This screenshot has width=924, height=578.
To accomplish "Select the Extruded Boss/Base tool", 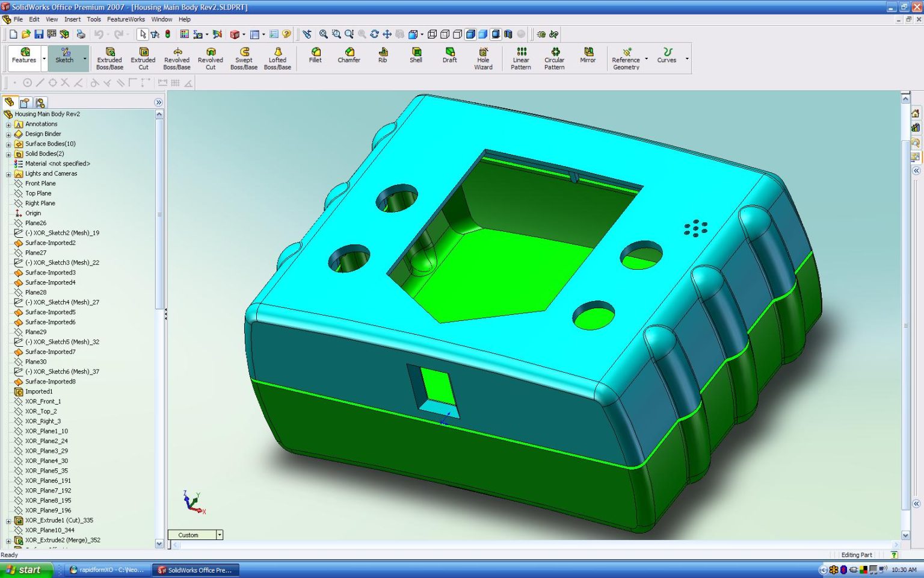I will point(109,58).
